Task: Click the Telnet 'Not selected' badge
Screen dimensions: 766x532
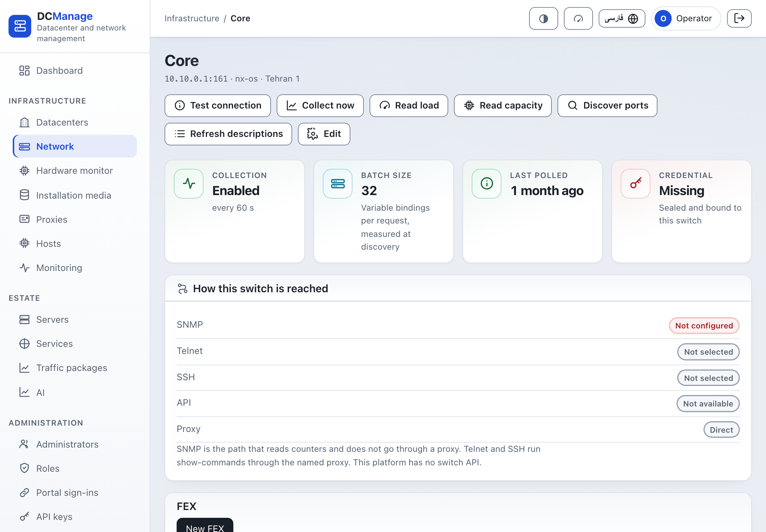Action: pyautogui.click(x=709, y=352)
